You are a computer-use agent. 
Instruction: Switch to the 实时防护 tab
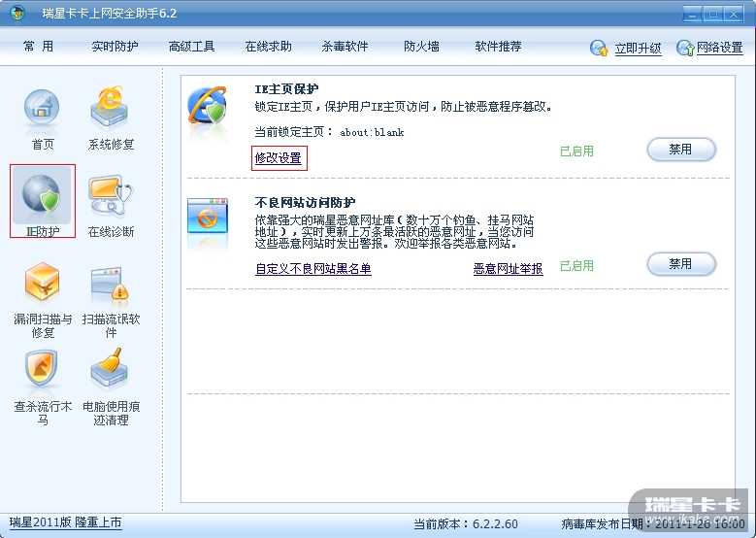(115, 47)
